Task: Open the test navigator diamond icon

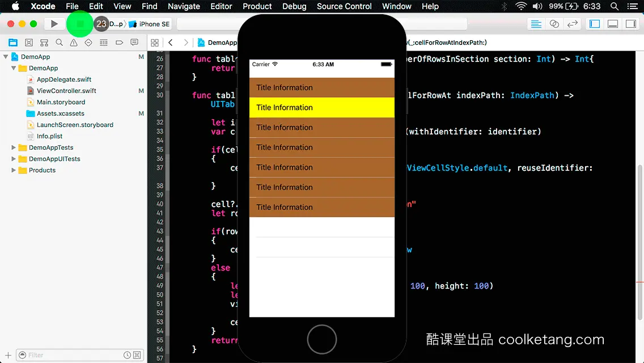Action: [x=88, y=43]
